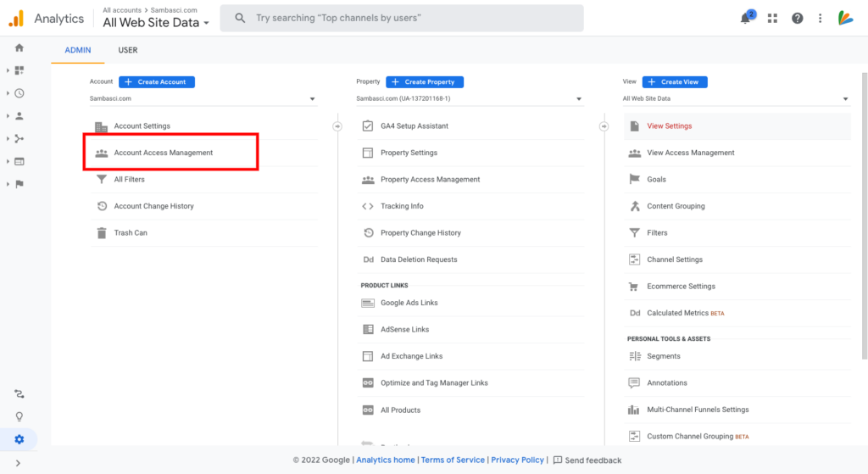Viewport: 868px width, 474px height.
Task: Click the Annotations speech bubble icon
Action: click(634, 382)
